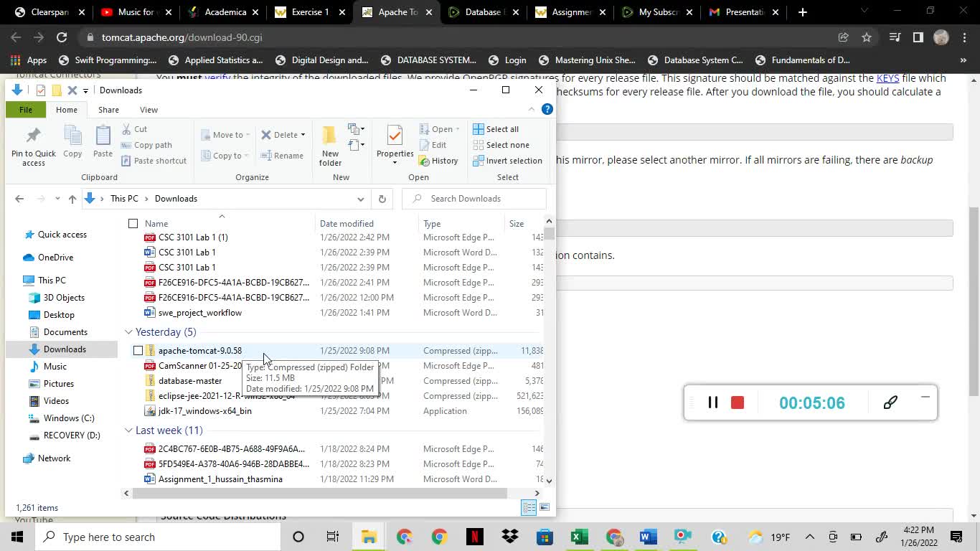Open Desktop in navigation pane
Image resolution: width=980 pixels, height=551 pixels.
[x=59, y=315]
